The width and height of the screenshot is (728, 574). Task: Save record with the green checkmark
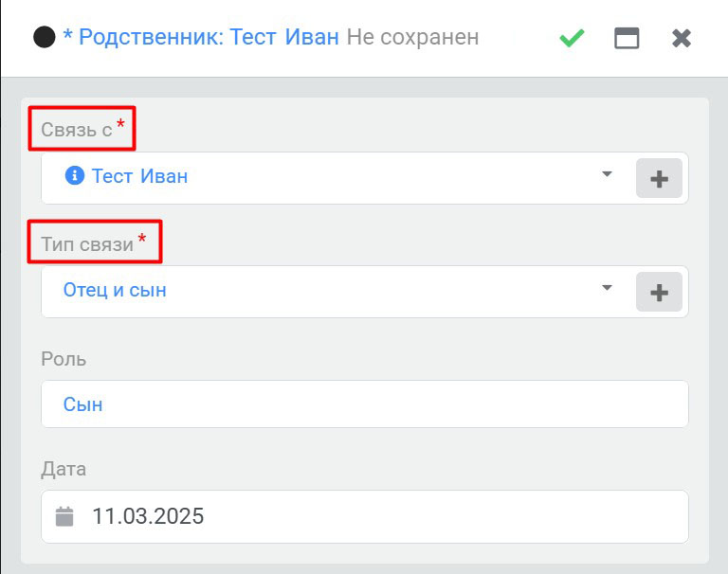coord(572,38)
